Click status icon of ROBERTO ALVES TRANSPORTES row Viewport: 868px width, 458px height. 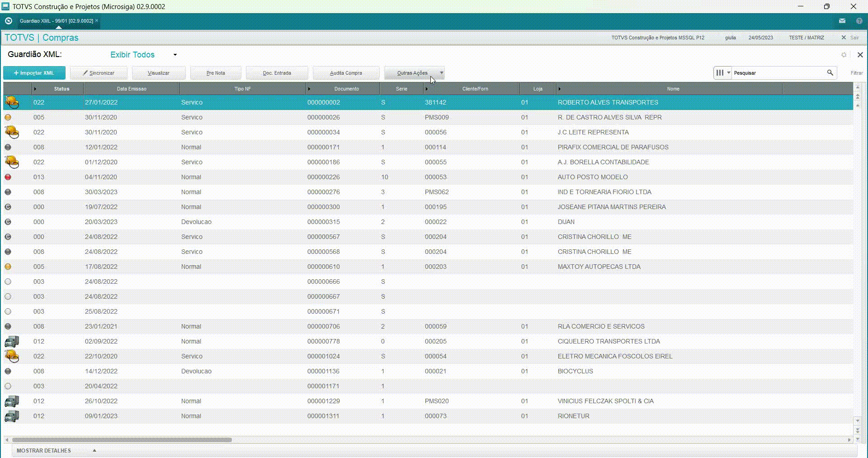12,102
